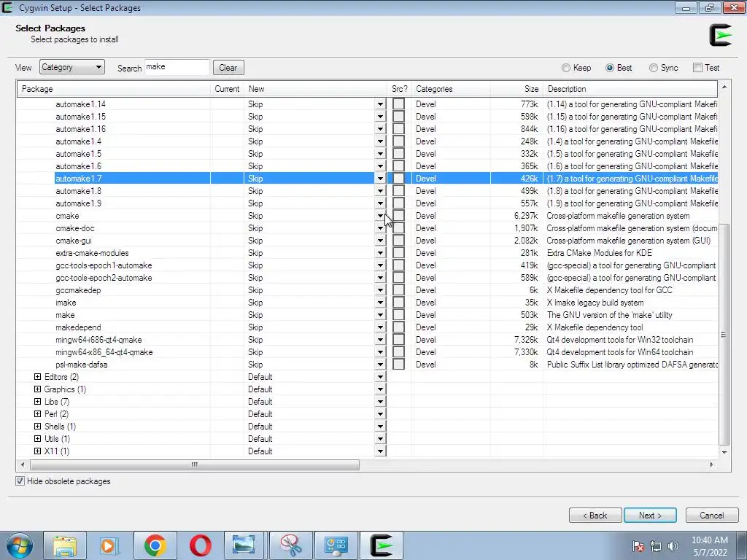The width and height of the screenshot is (747, 560).
Task: Click the title bar Cygwin icon
Action: tap(7, 7)
